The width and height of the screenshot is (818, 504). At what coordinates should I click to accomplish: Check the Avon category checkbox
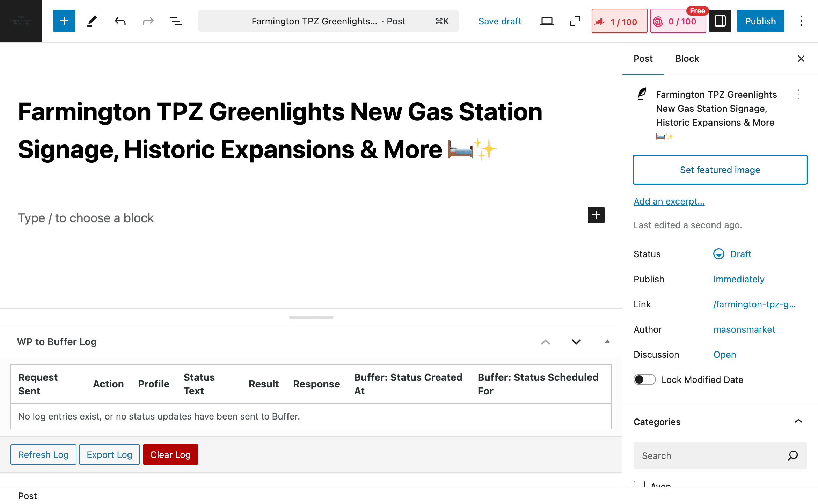coord(639,484)
